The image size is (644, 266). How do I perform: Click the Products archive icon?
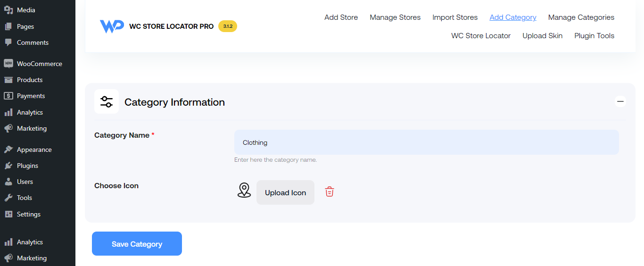tap(8, 80)
